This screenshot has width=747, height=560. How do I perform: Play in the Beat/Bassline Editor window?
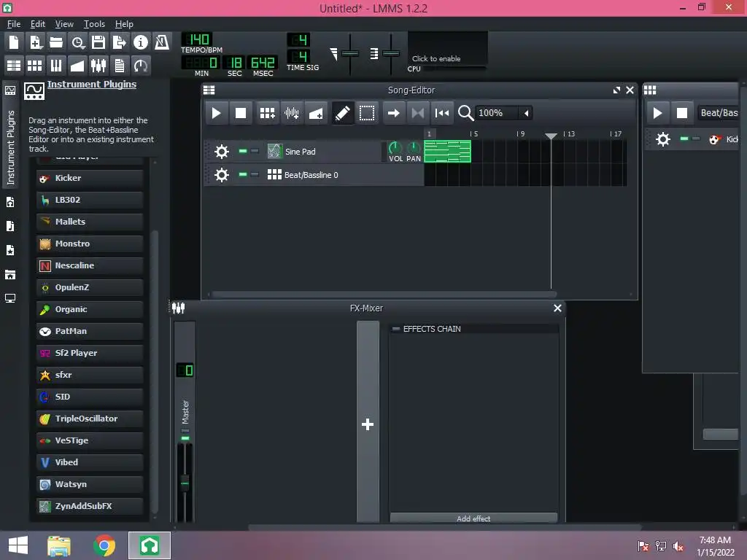657,113
